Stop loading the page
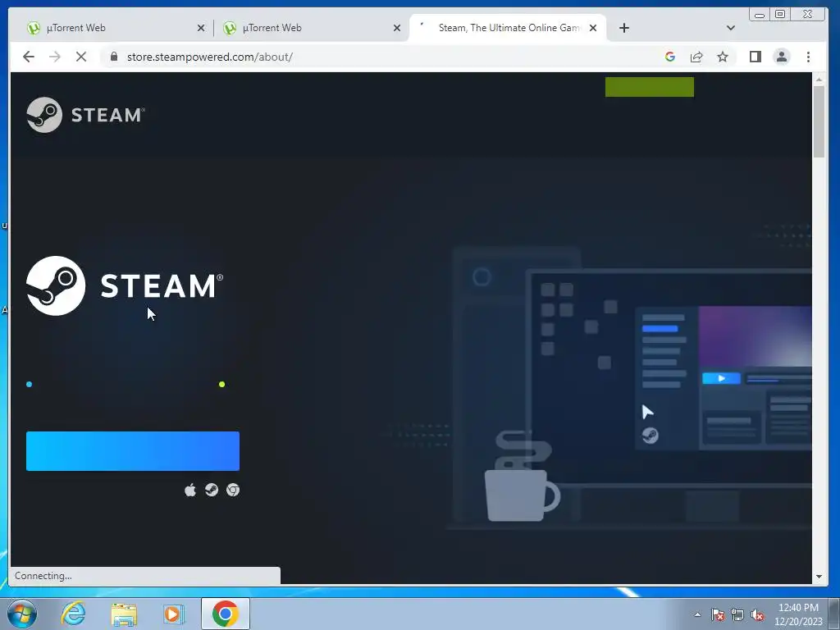840x630 pixels. coord(81,57)
